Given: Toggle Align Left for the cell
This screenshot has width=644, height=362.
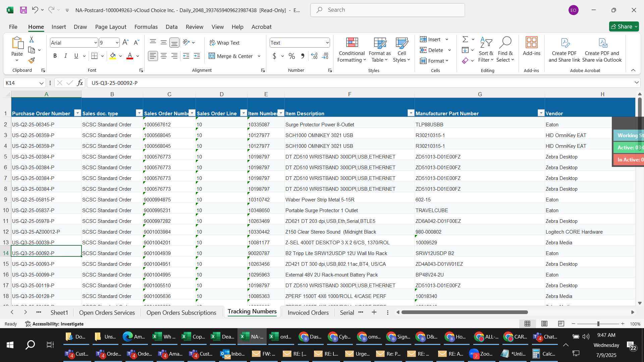Looking at the screenshot, I should click(x=153, y=56).
